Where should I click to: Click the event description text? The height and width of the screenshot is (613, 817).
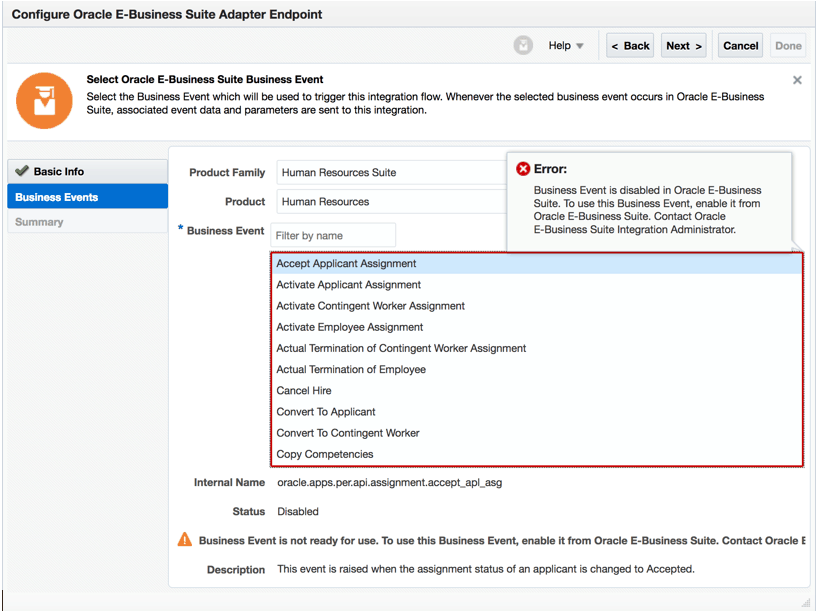click(486, 569)
